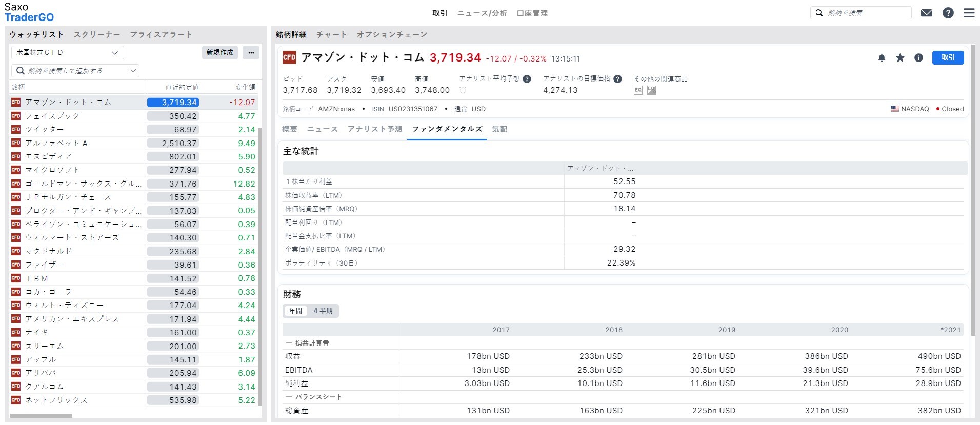Open the 概要 sub-tab
Screen dimensions: 980x425
pos(290,129)
